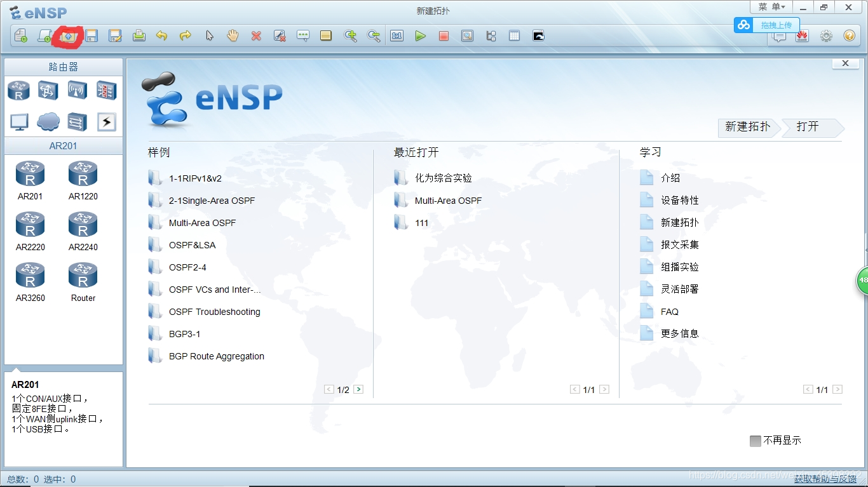Click the 1:1 Restore Size icon

click(x=397, y=36)
